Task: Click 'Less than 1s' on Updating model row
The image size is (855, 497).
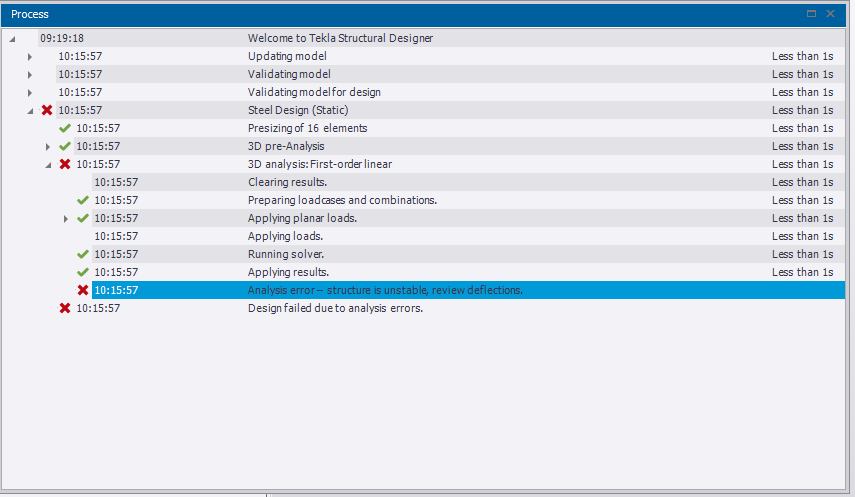Action: [x=803, y=56]
